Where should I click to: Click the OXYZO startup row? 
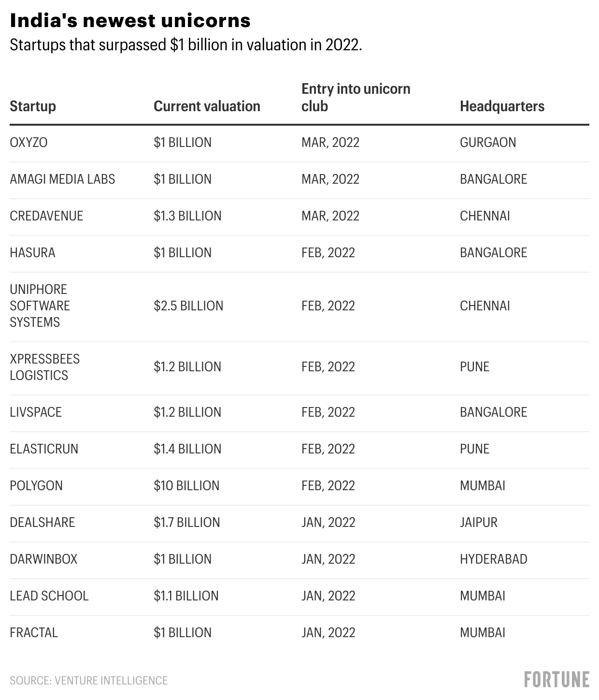pyautogui.click(x=29, y=143)
